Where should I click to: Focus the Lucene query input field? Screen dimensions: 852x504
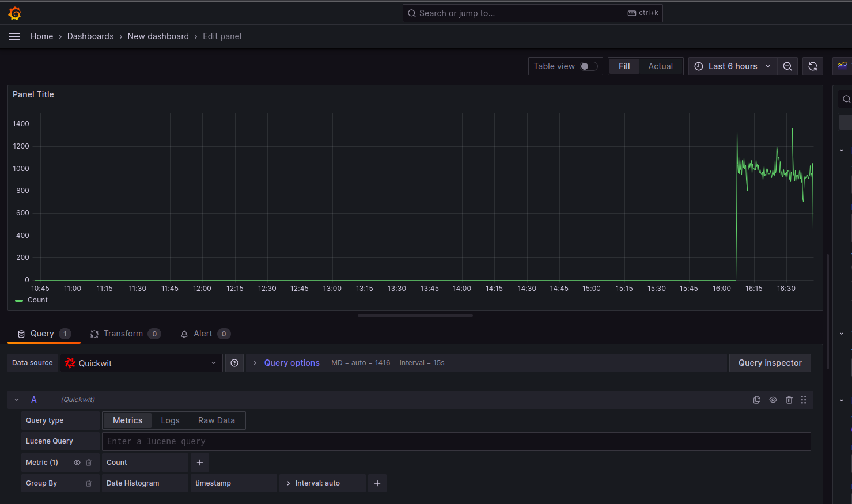point(456,441)
